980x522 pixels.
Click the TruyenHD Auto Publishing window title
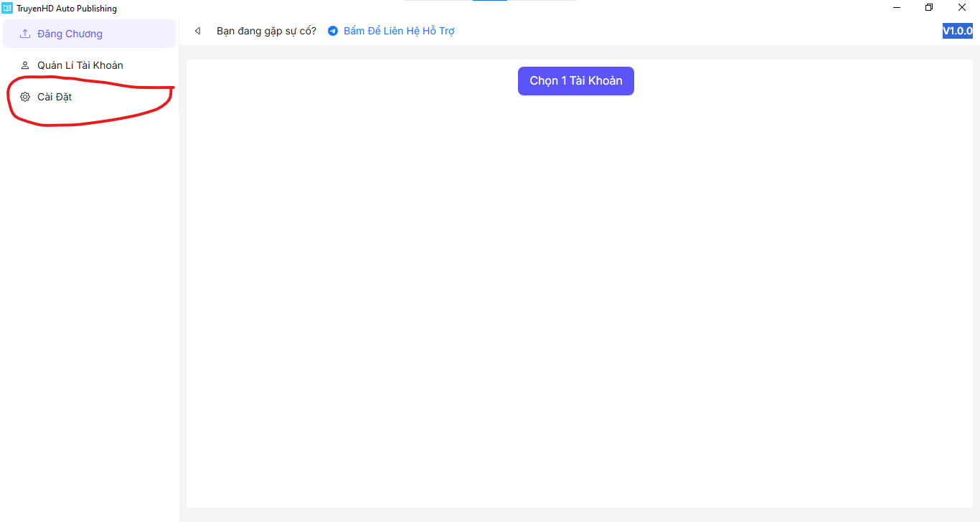67,9
